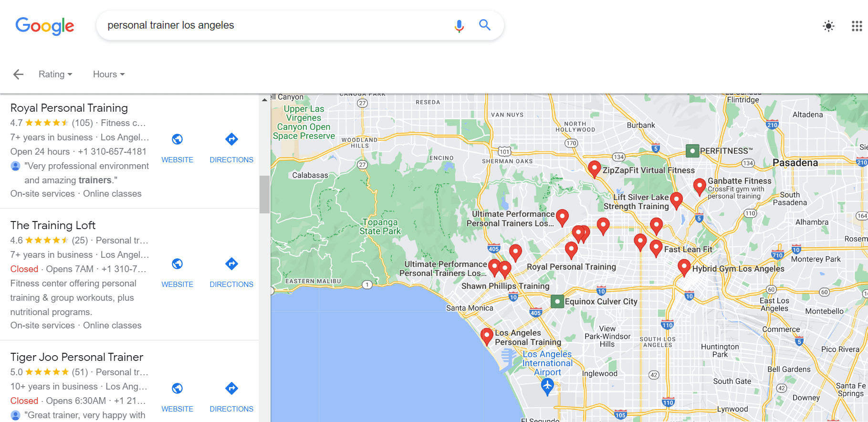The height and width of the screenshot is (422, 868).
Task: Select the ZipZapFit Virtual Fitness map pin
Action: tap(594, 169)
